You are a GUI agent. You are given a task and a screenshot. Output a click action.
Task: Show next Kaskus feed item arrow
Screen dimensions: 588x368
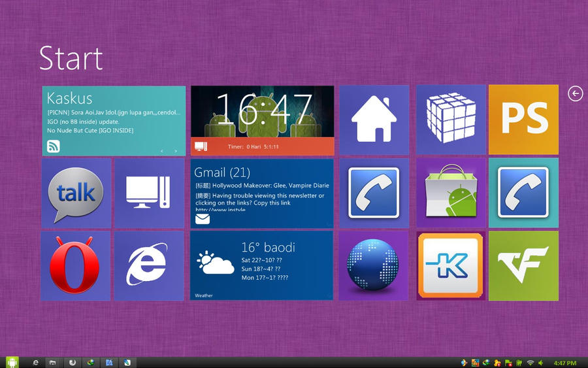(176, 151)
